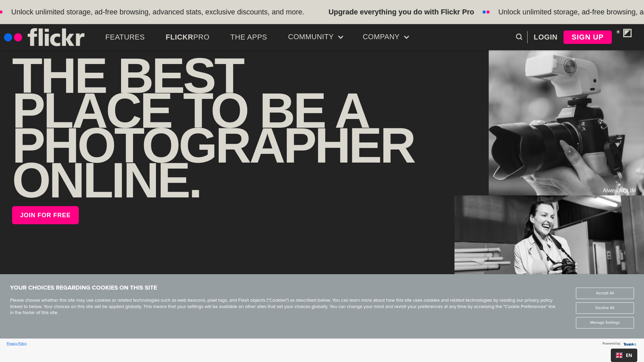Click the Flickr logo in the header
644x362 pixels.
click(44, 37)
